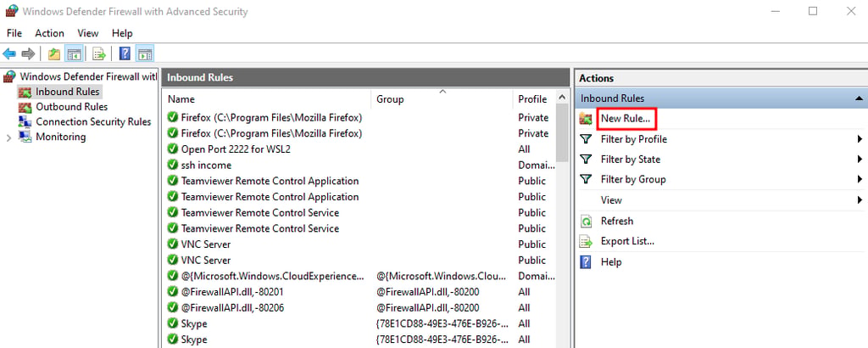Expand the Filter by State submenu arrow
The height and width of the screenshot is (348, 868).
(860, 160)
